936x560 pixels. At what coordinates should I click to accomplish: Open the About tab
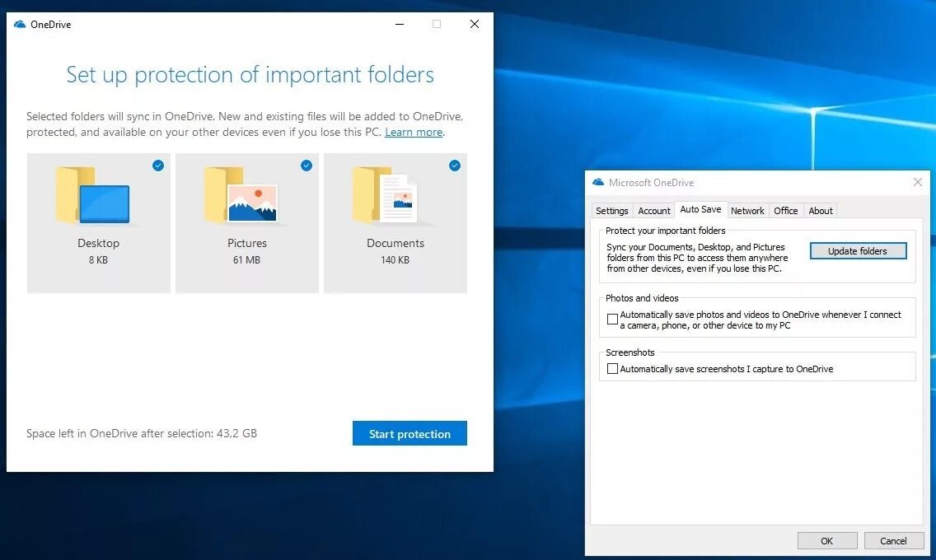pos(820,211)
